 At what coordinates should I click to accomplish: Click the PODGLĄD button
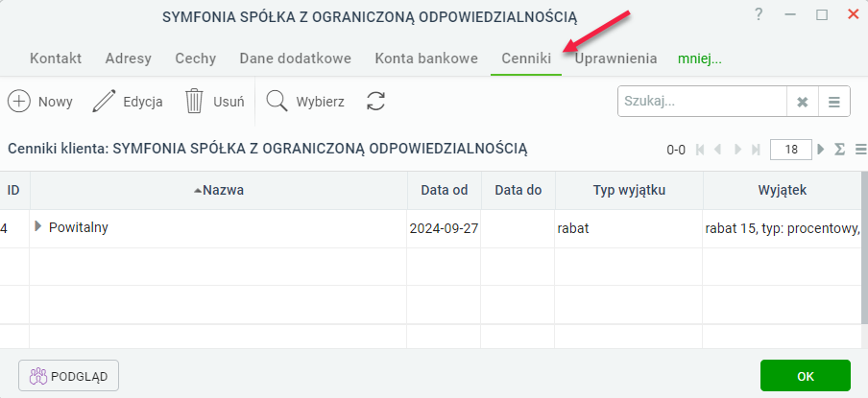(68, 376)
